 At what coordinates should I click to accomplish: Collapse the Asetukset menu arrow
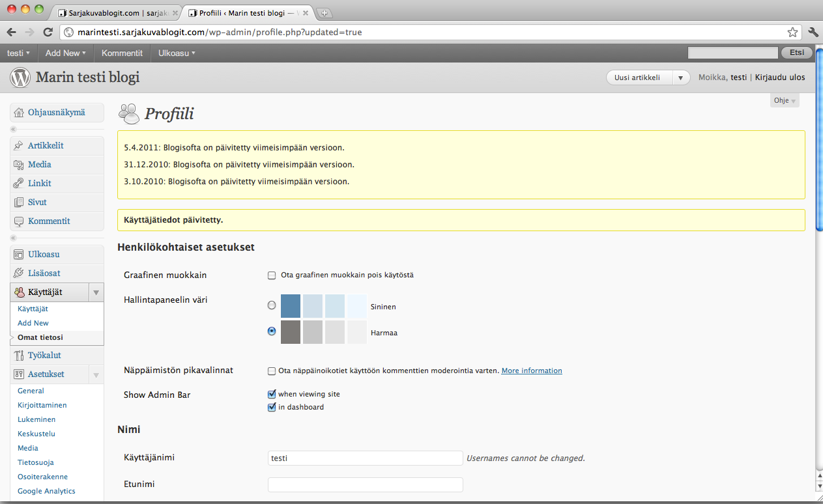point(96,375)
